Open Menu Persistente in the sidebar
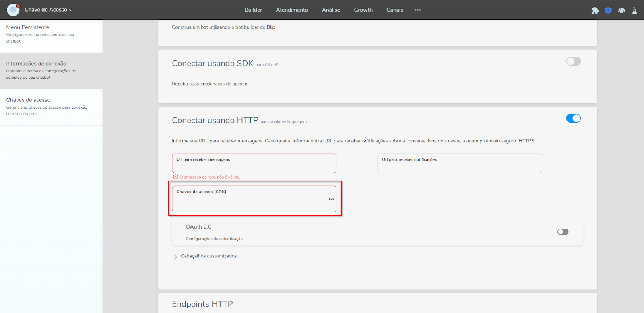Screen dimensions: 644x313 coord(28,27)
